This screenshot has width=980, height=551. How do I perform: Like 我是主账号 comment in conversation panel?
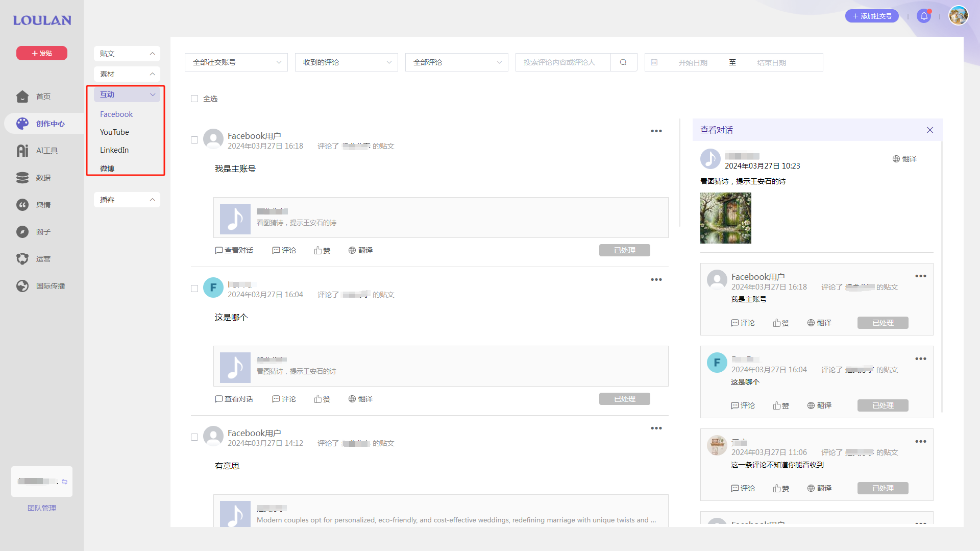[x=781, y=323]
